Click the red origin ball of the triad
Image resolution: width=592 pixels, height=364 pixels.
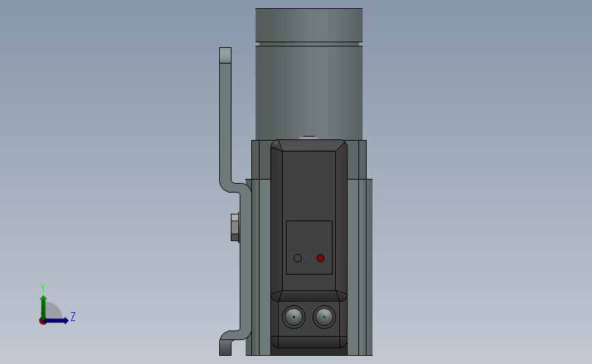pos(42,322)
